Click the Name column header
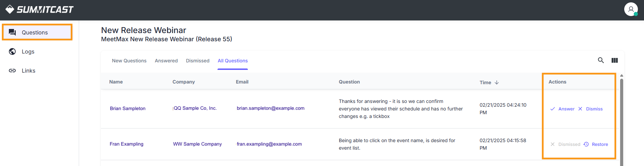 pos(116,82)
